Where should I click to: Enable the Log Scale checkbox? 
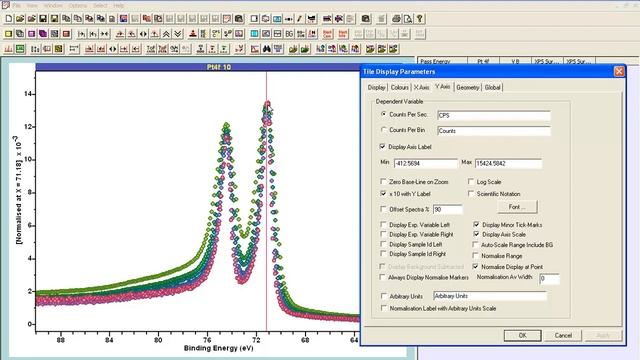tap(471, 182)
